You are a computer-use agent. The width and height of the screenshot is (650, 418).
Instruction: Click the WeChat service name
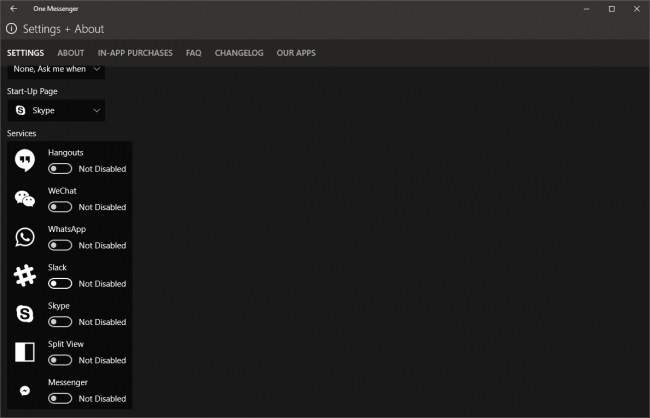pos(62,191)
